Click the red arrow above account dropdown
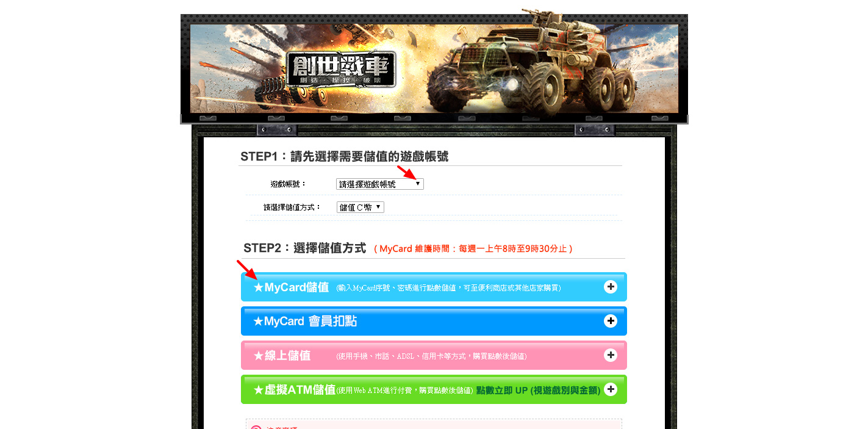The image size is (868, 429). [x=406, y=171]
